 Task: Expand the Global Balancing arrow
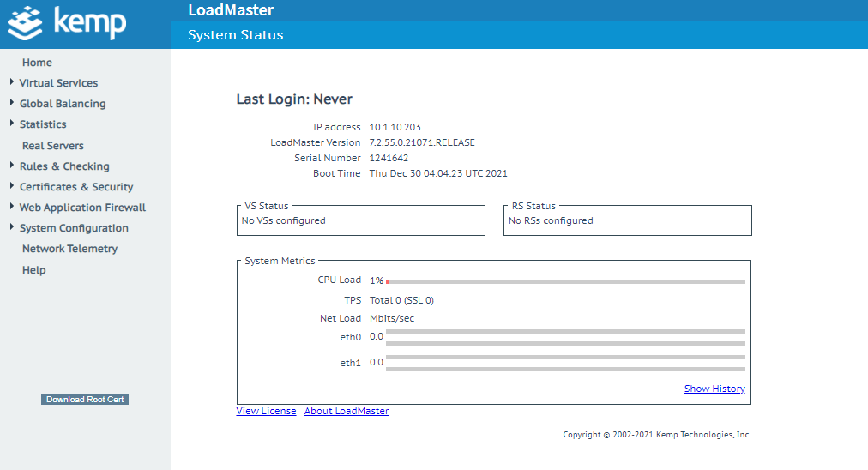click(12, 103)
